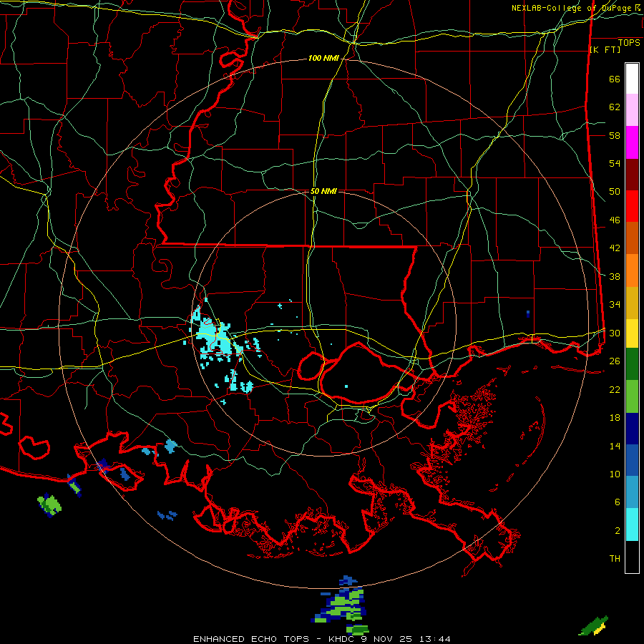Click the legend value label 18
This screenshot has height=644, width=644.
pyautogui.click(x=615, y=418)
